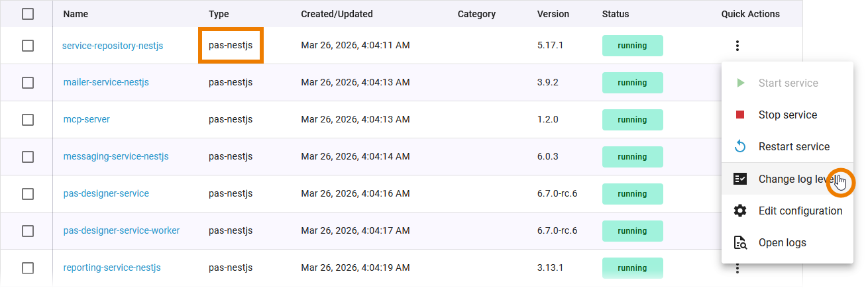Click the red Stop service square icon

(740, 115)
